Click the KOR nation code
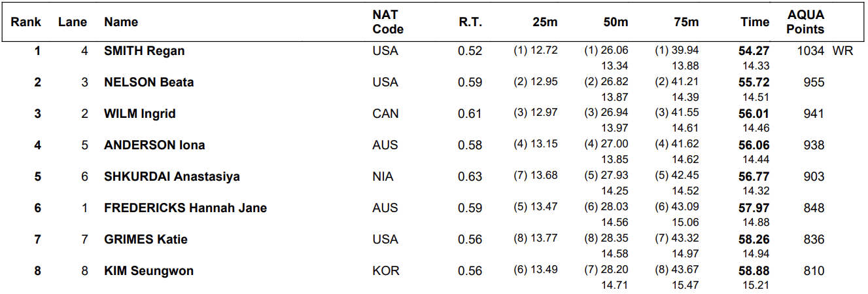Image resolution: width=868 pixels, height=294 pixels. pos(385,270)
